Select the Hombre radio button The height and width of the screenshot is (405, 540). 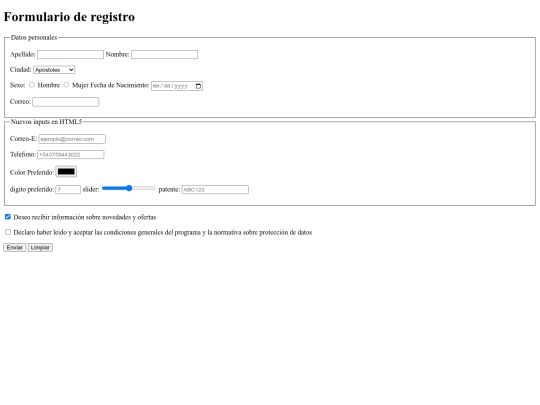click(32, 85)
